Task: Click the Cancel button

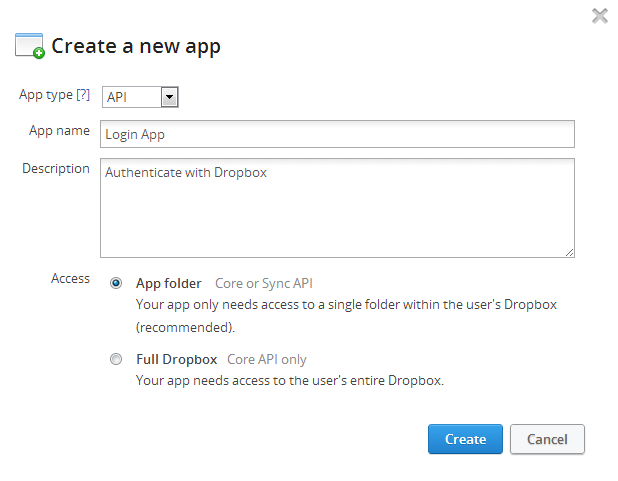Action: coord(547,439)
